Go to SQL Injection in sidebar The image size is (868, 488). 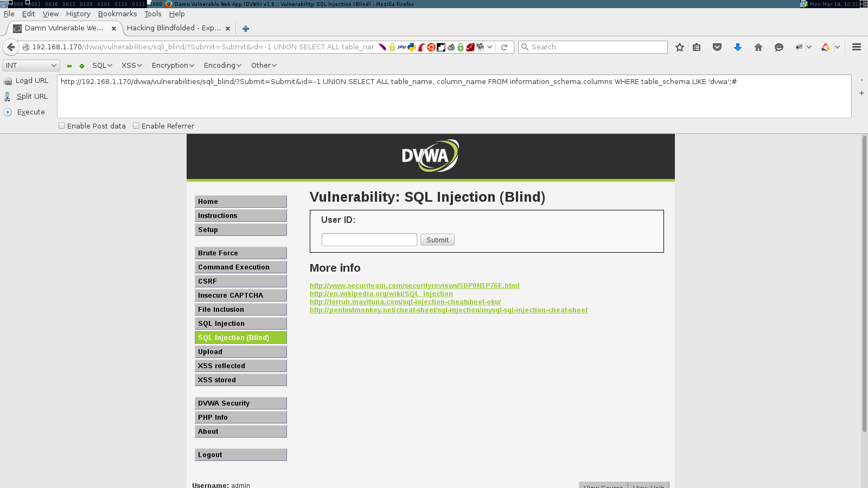point(241,324)
